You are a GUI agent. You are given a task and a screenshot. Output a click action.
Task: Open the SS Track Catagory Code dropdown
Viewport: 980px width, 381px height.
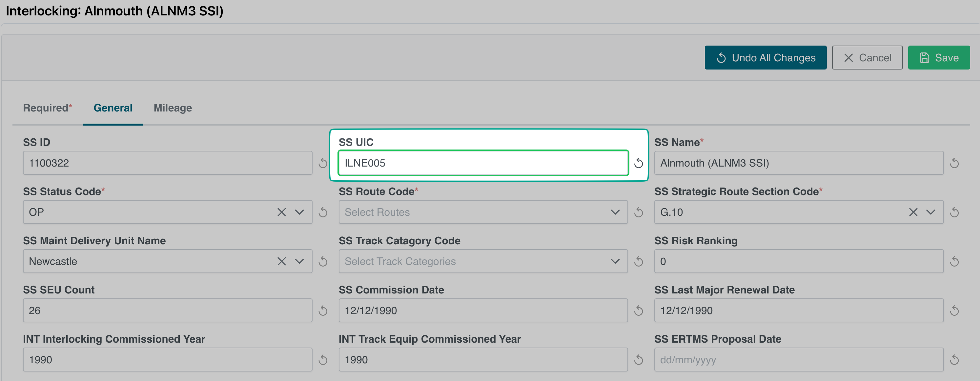click(615, 262)
